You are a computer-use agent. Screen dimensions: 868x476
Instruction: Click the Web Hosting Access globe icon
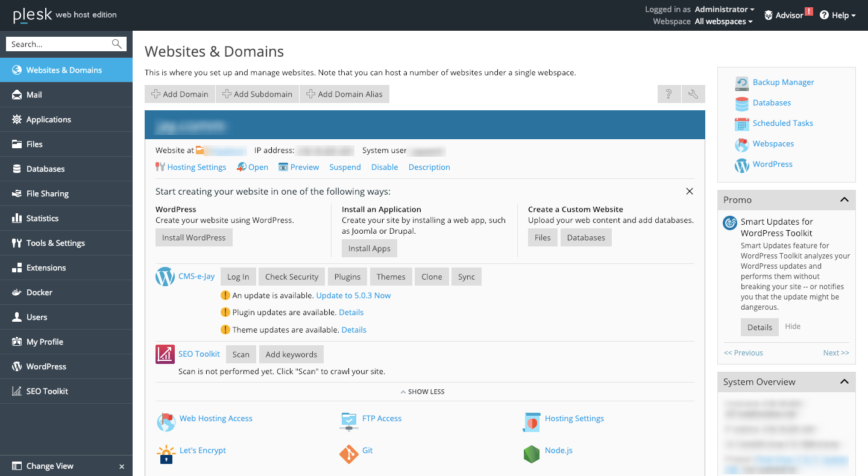tap(166, 421)
